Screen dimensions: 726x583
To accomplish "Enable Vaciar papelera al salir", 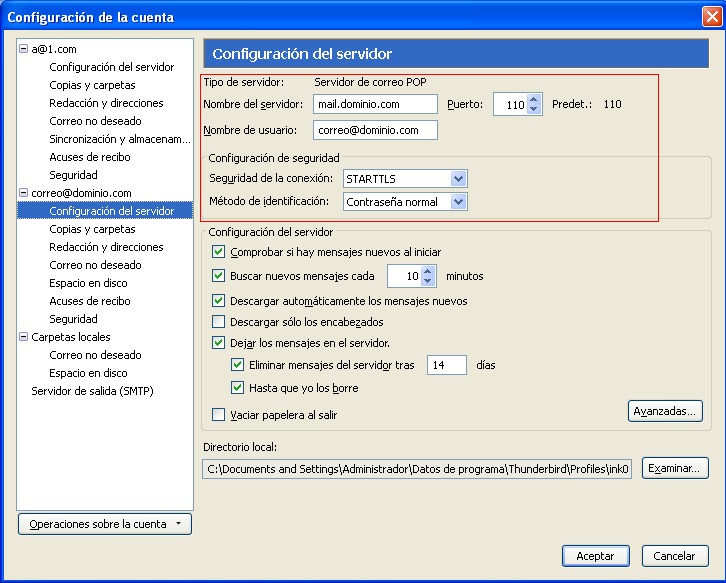I will coord(219,415).
